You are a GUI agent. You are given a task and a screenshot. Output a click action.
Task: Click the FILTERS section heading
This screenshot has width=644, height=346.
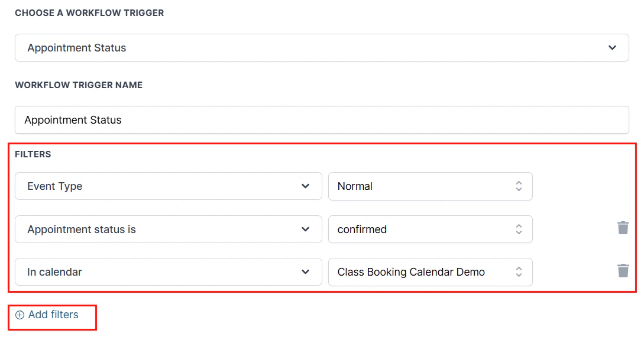33,154
